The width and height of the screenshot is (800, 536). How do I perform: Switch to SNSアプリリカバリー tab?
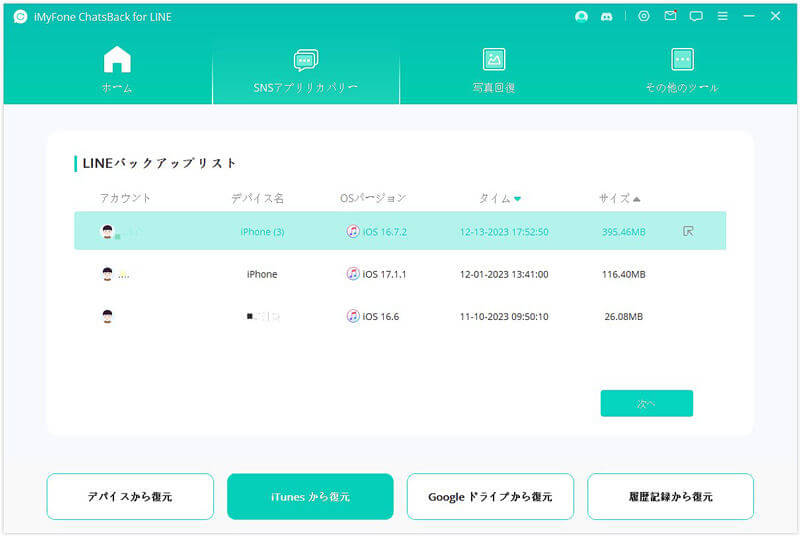pyautogui.click(x=306, y=70)
